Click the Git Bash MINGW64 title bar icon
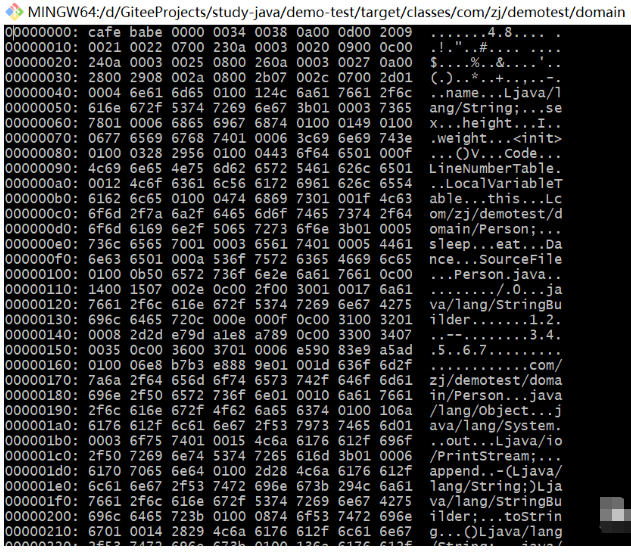Image resolution: width=631 pixels, height=553 pixels. point(14,12)
